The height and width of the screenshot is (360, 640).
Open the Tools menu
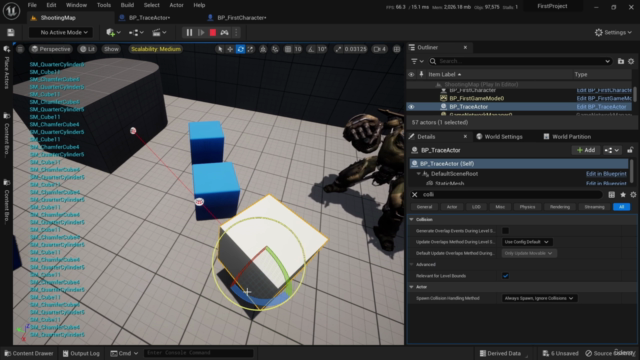104,5
